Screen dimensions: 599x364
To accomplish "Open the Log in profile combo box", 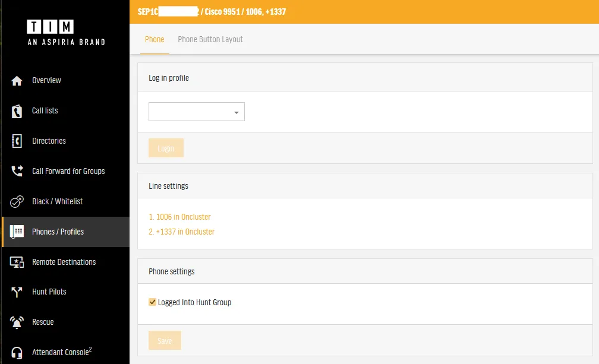I will 196,112.
